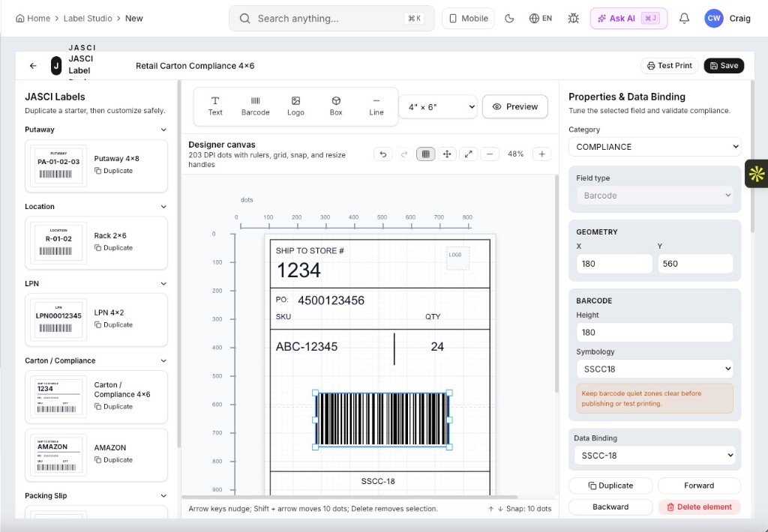
Task: Bring element Forward
Action: tap(699, 486)
